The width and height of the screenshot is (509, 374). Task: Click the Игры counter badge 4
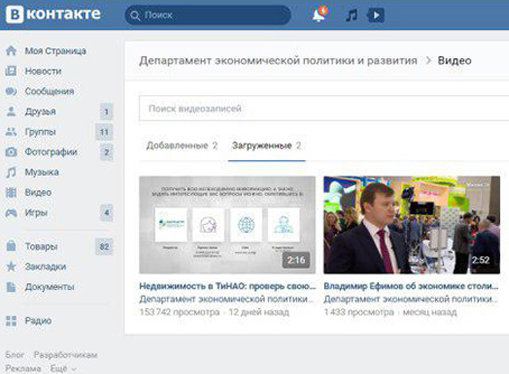(x=106, y=213)
